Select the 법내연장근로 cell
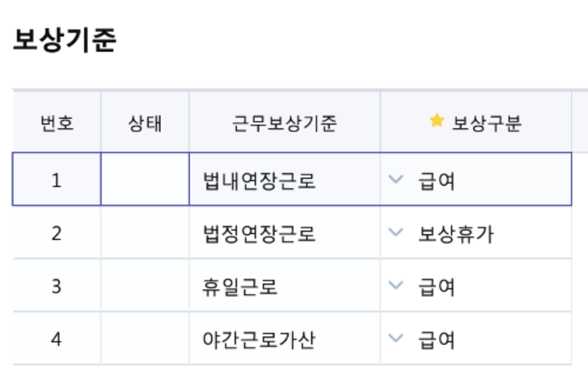Viewport: 588px width, 380px height. pos(259,181)
